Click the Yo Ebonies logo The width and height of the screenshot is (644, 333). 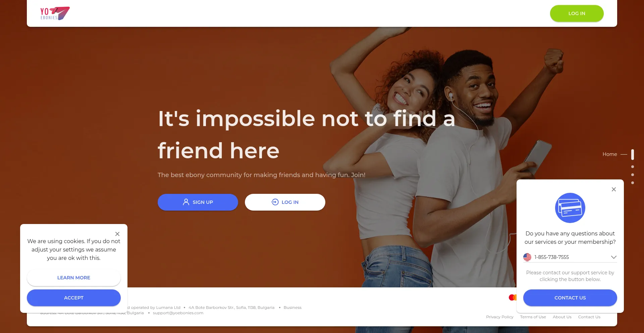[55, 13]
